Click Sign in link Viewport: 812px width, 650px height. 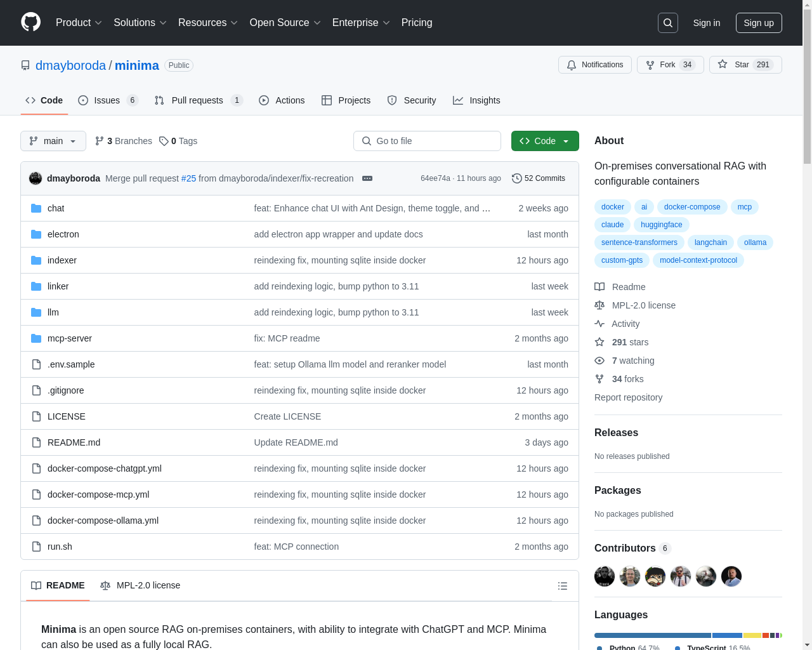(707, 23)
